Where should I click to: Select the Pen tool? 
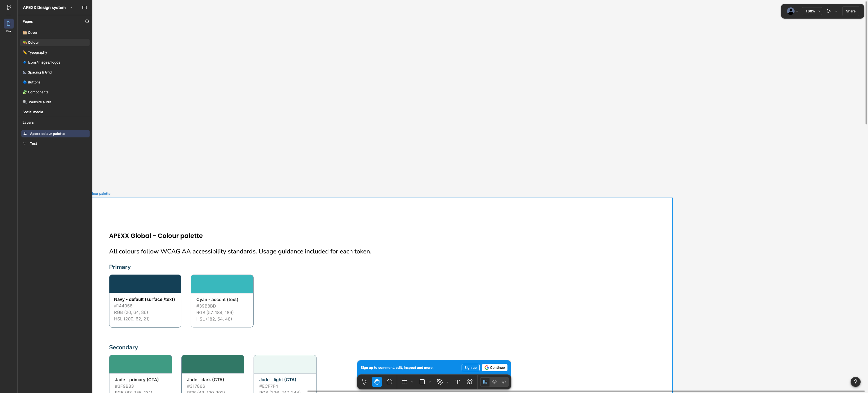(440, 382)
